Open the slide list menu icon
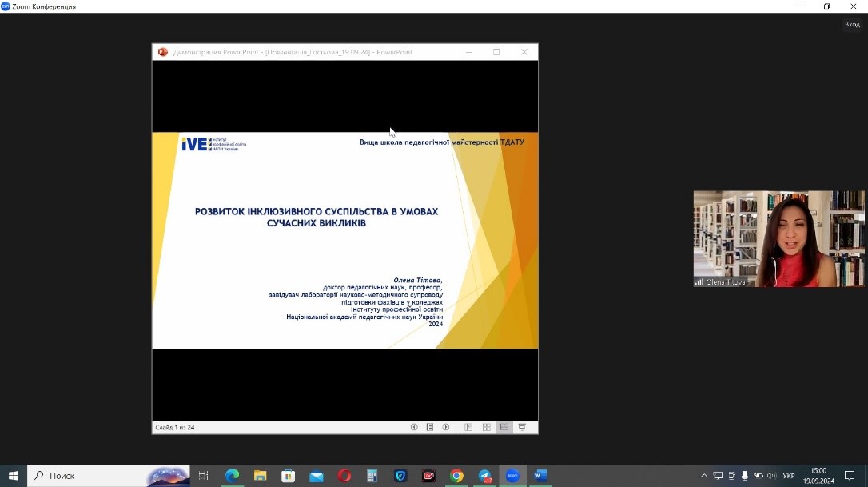The width and height of the screenshot is (868, 487). [429, 427]
